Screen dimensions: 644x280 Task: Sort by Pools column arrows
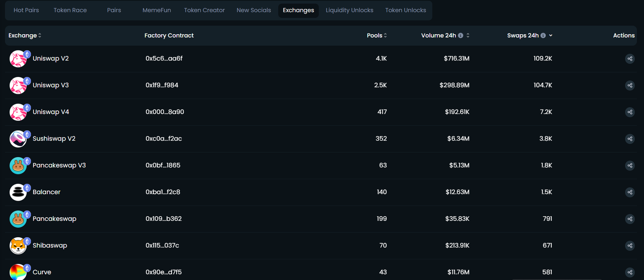coord(385,35)
